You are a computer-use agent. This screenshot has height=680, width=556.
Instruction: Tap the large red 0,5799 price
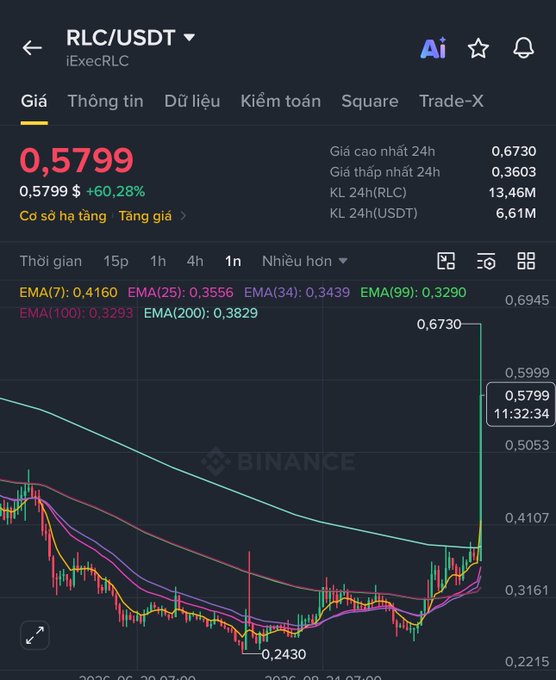click(x=77, y=160)
